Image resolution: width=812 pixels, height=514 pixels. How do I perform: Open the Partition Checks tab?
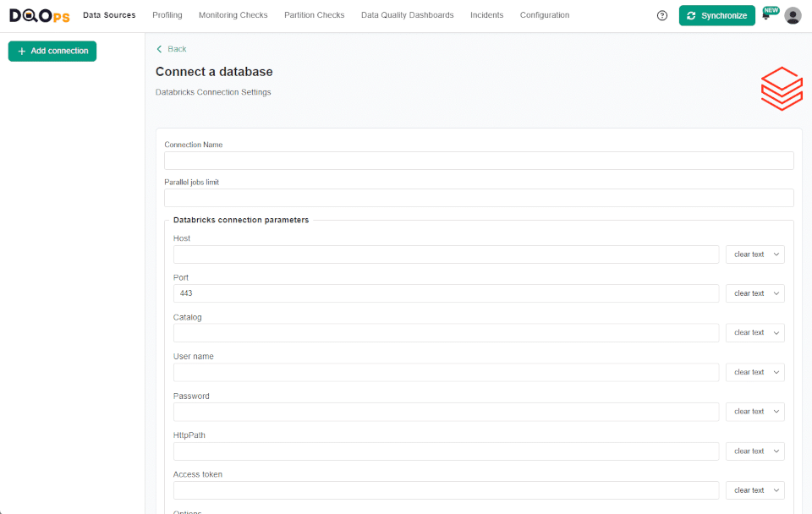coord(315,15)
